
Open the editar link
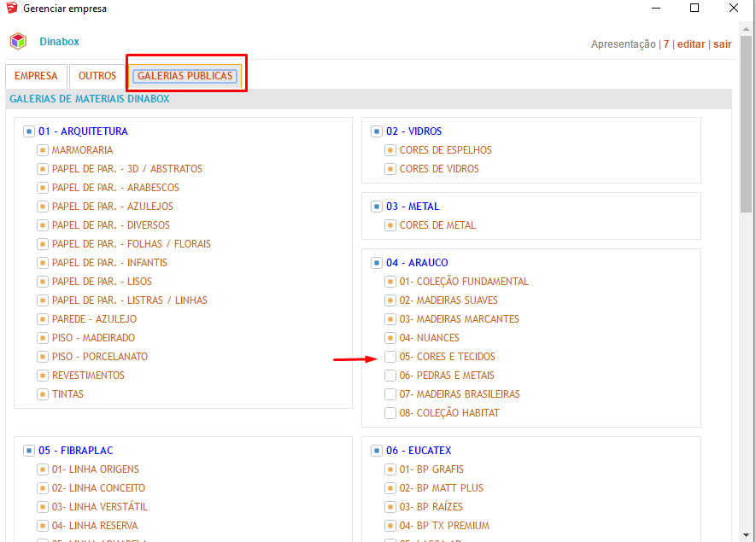click(x=691, y=44)
